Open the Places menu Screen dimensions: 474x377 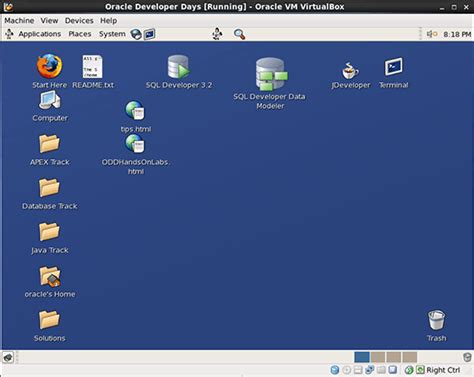[80, 34]
